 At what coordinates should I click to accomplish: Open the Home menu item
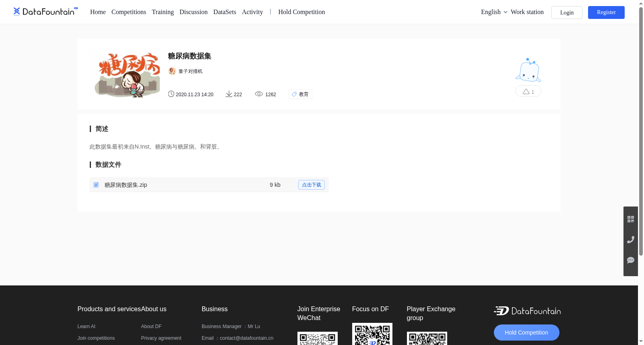tap(98, 12)
